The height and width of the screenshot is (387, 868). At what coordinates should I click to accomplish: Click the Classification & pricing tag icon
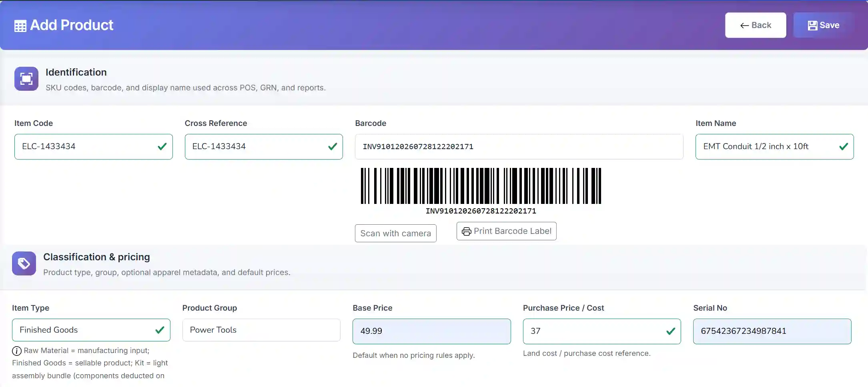click(24, 263)
